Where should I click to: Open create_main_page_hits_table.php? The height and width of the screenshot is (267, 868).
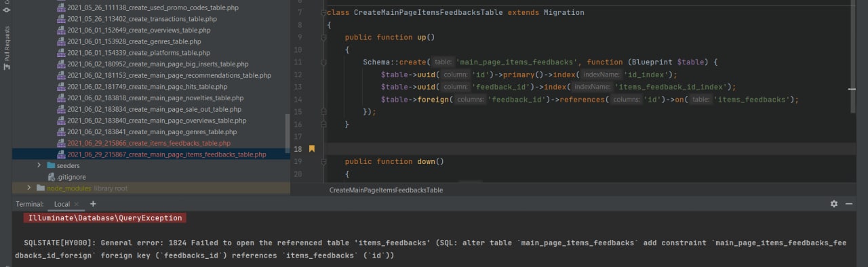(147, 87)
